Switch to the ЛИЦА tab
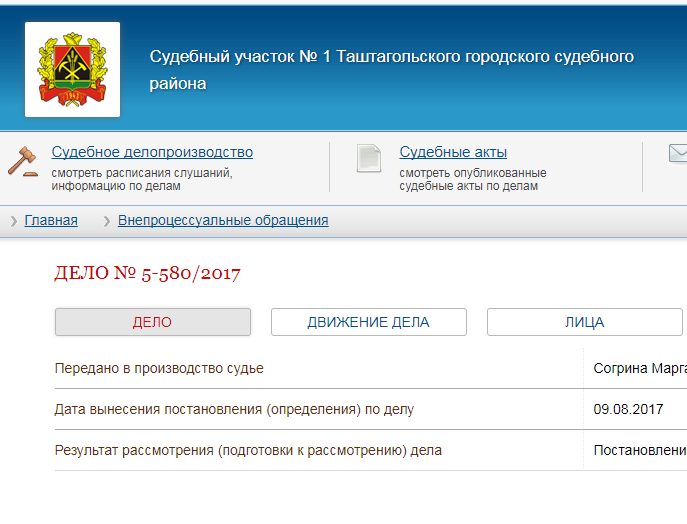 point(584,322)
